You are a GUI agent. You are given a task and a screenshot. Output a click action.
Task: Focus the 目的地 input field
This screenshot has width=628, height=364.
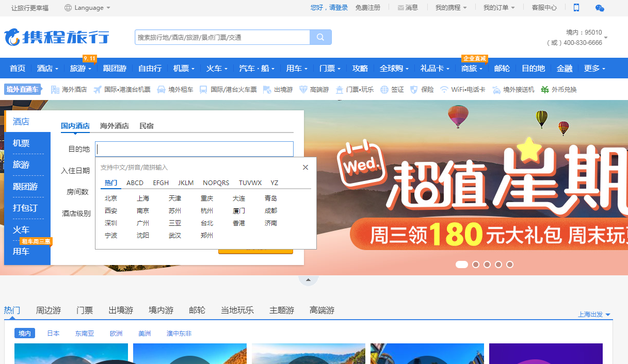[x=195, y=149]
